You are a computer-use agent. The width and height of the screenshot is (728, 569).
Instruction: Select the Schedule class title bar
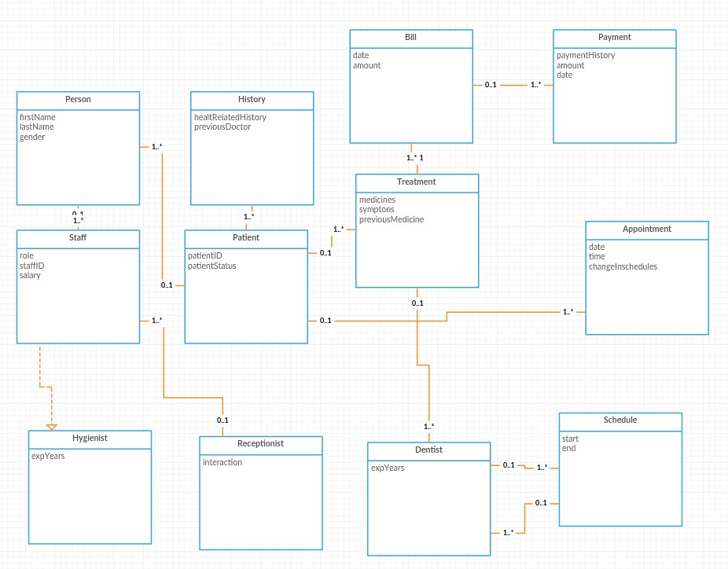coord(620,420)
